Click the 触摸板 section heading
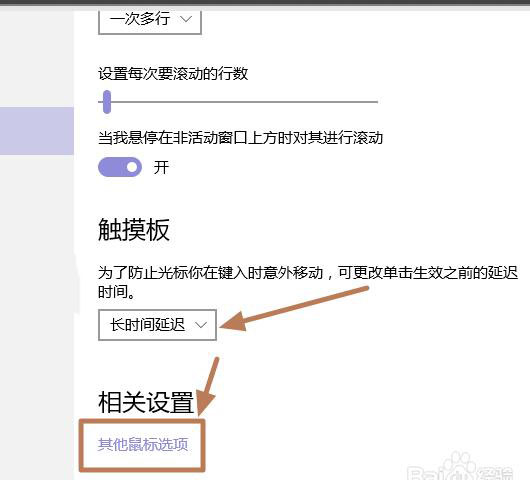 pyautogui.click(x=134, y=230)
